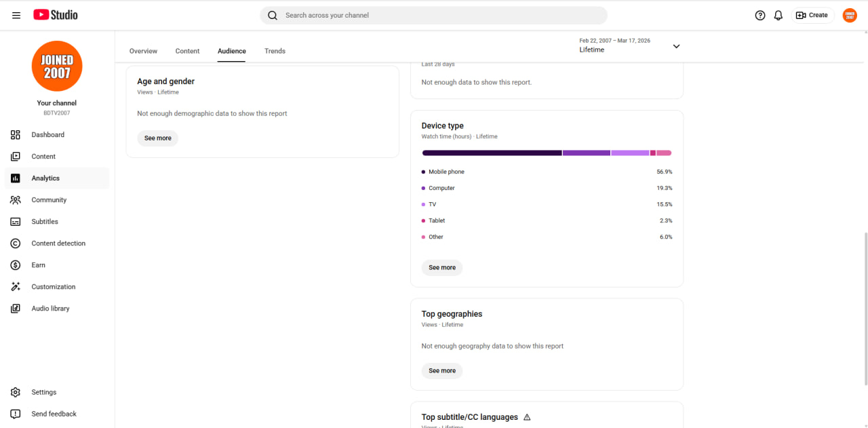This screenshot has height=428, width=868.
Task: Click the large JOINED 2007 channel avatar
Action: click(x=57, y=66)
